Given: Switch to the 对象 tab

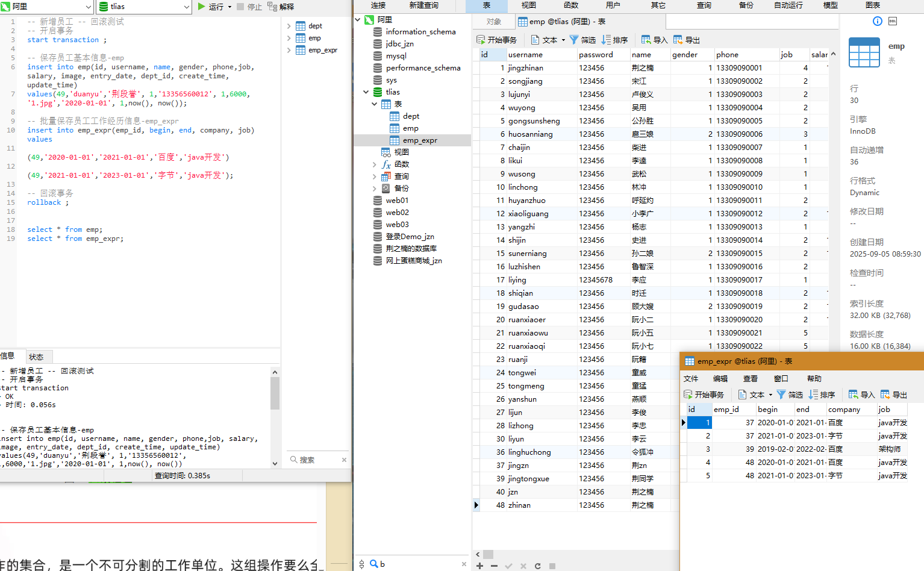Looking at the screenshot, I should tap(494, 22).
